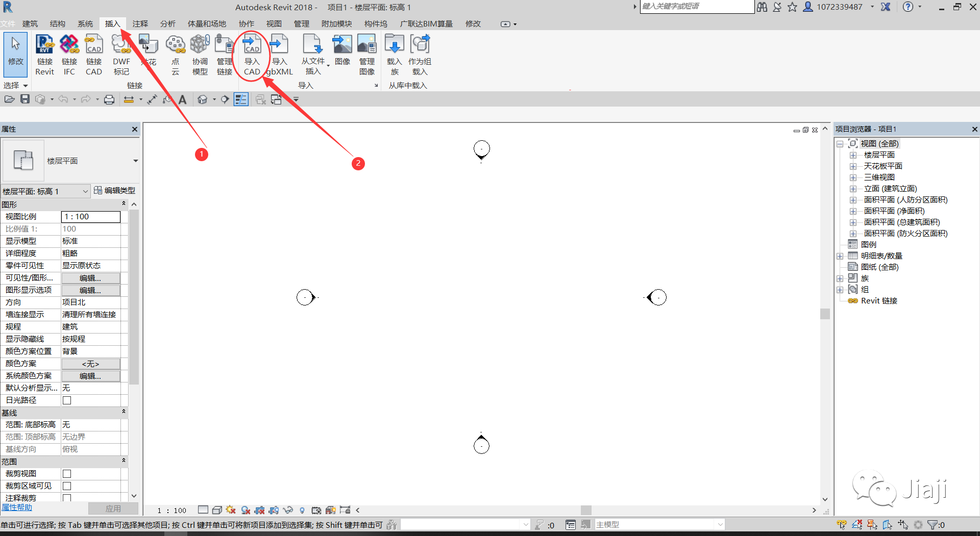The width and height of the screenshot is (980, 536).
Task: Click the Link CAD (链接 CAD) icon
Action: point(93,55)
